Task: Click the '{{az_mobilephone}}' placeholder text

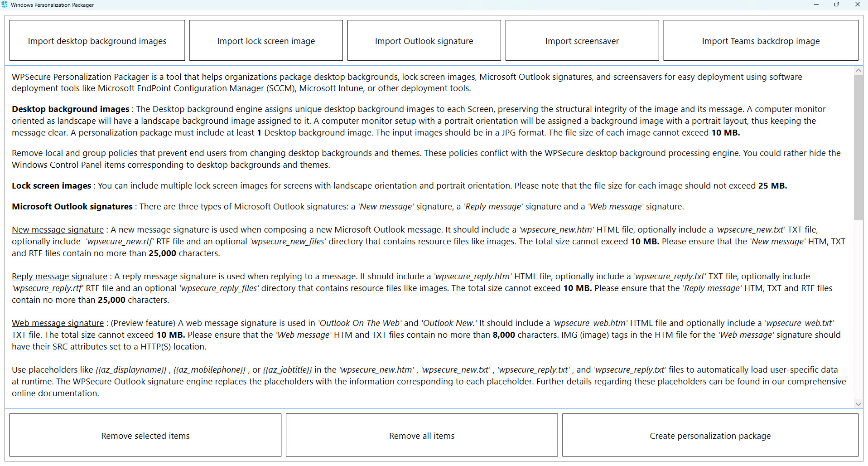Action: [209, 370]
